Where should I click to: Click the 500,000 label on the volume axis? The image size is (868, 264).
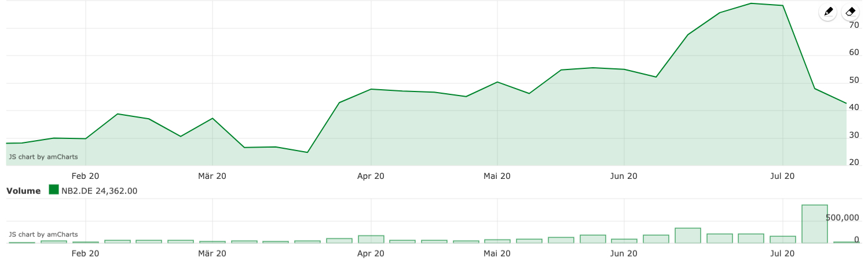[x=842, y=218]
